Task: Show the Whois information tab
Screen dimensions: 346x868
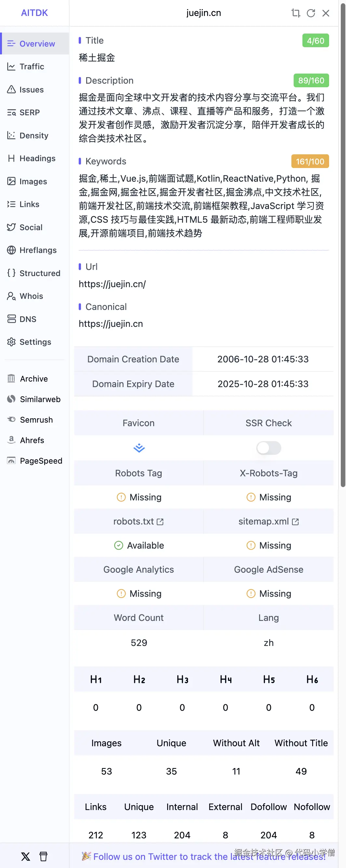Action: click(x=31, y=296)
